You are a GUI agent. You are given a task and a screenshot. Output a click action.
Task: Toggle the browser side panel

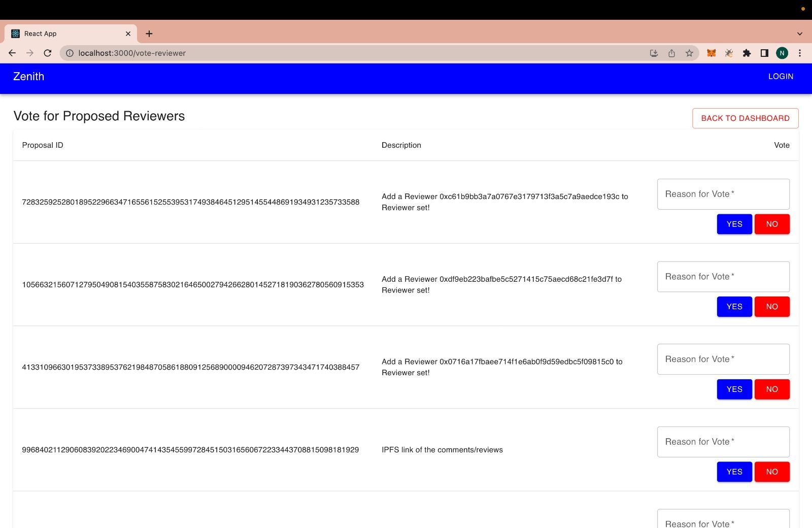point(764,53)
